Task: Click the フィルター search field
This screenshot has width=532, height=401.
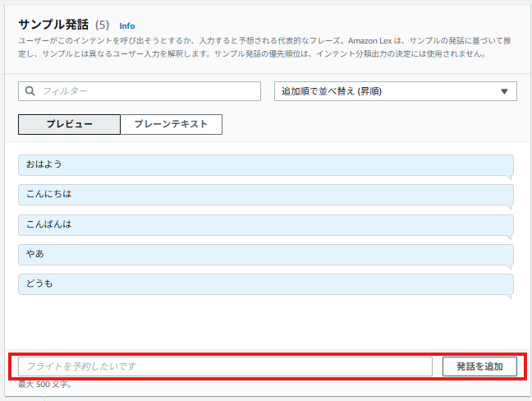Action: (x=140, y=91)
